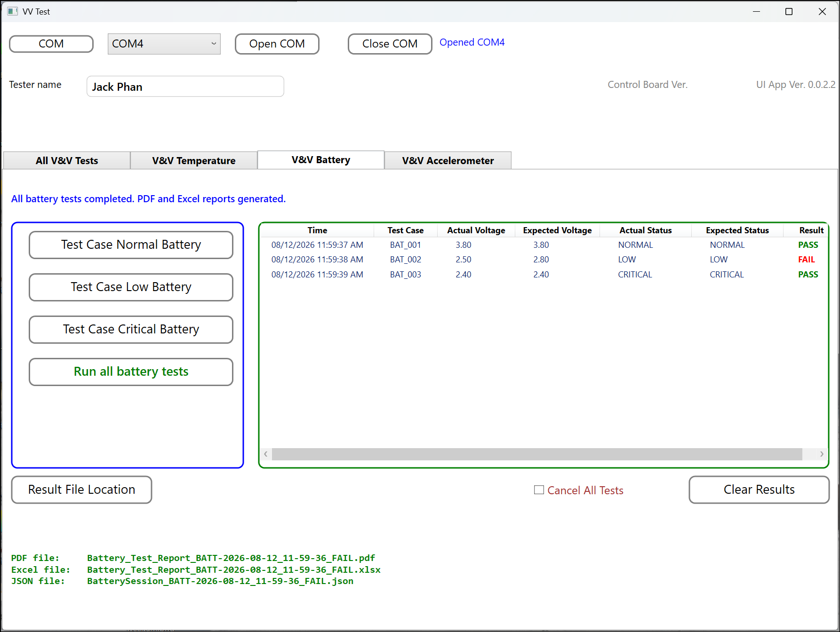
Task: Click the Actual Status column header
Action: pyautogui.click(x=646, y=230)
